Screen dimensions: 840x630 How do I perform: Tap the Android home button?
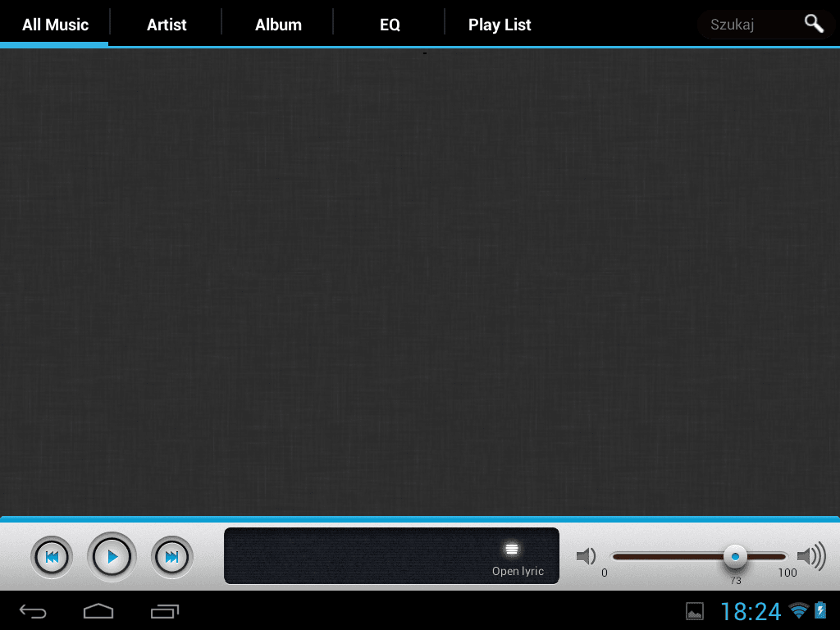tap(98, 611)
